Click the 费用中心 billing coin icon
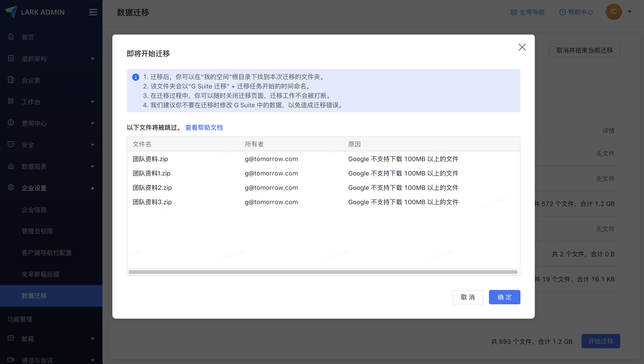 point(11,123)
